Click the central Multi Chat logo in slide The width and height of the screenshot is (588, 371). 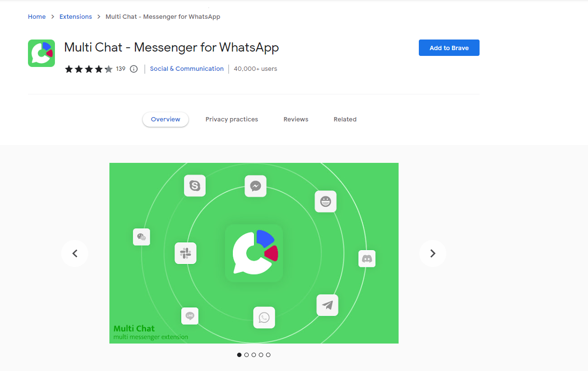[254, 253]
